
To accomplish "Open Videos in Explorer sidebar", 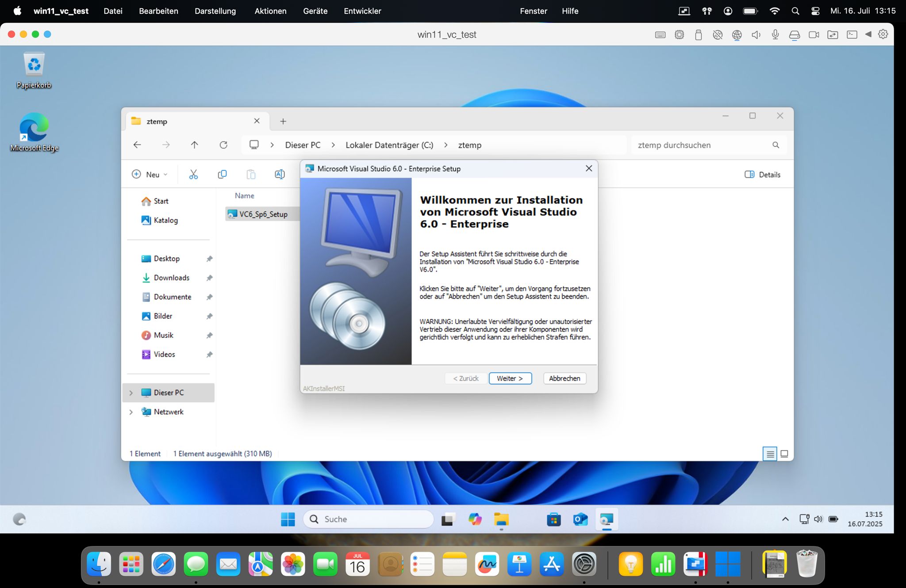I will click(x=158, y=354).
